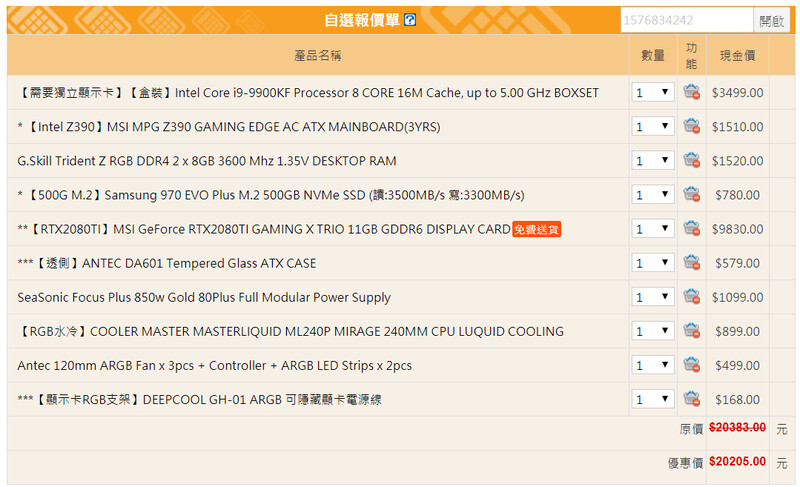Remove the Samsung 970 EVO Plus SSD item
The image size is (800, 487).
point(691,194)
